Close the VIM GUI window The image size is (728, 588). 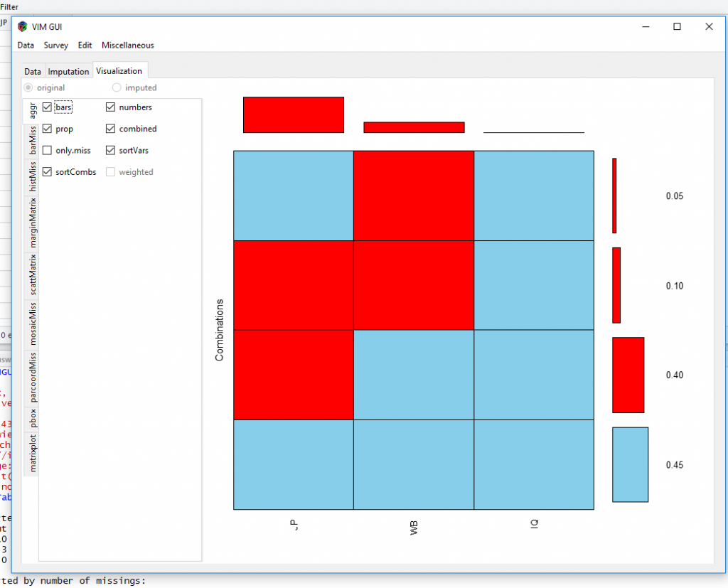[709, 26]
